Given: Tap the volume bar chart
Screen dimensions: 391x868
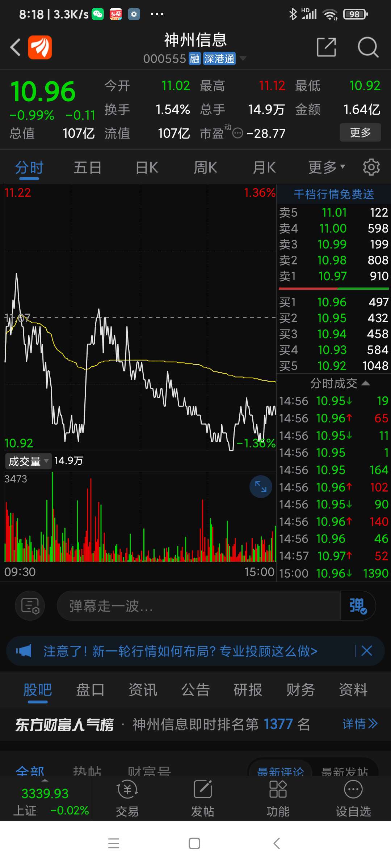Looking at the screenshot, I should 140,517.
